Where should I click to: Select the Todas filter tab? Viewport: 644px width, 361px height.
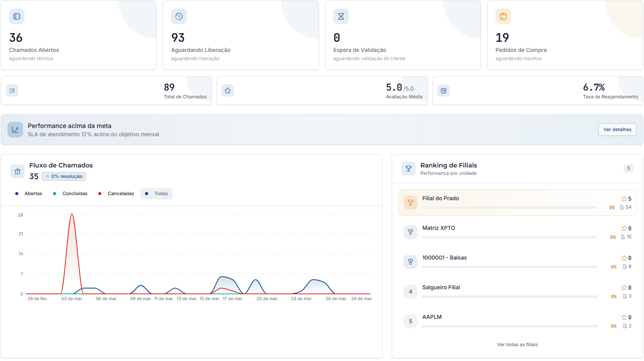pyautogui.click(x=156, y=193)
